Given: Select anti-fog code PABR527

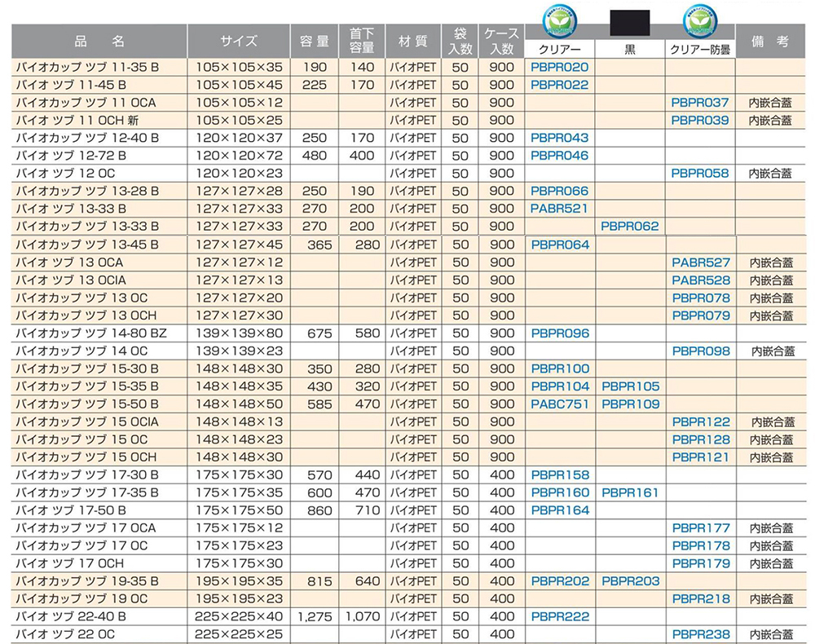Looking at the screenshot, I should point(701,262).
